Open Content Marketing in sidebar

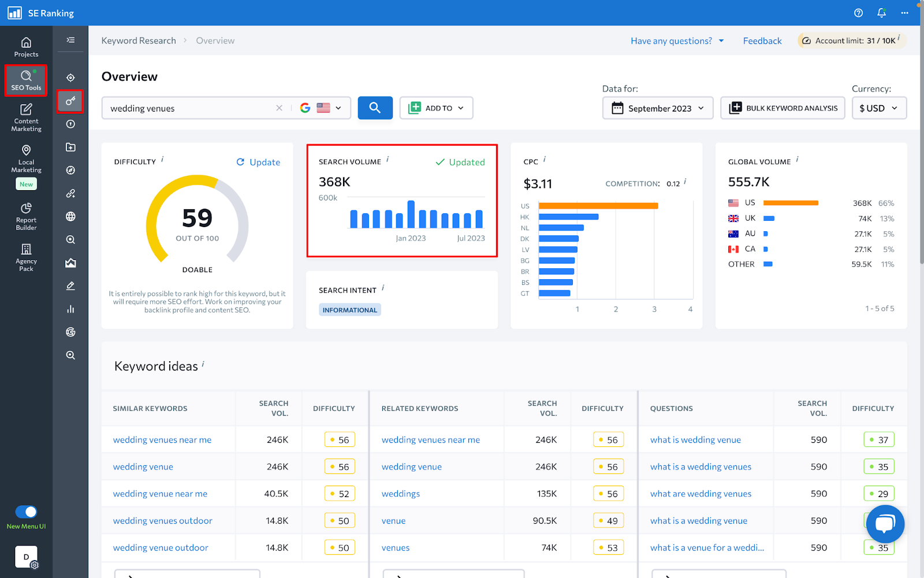26,117
